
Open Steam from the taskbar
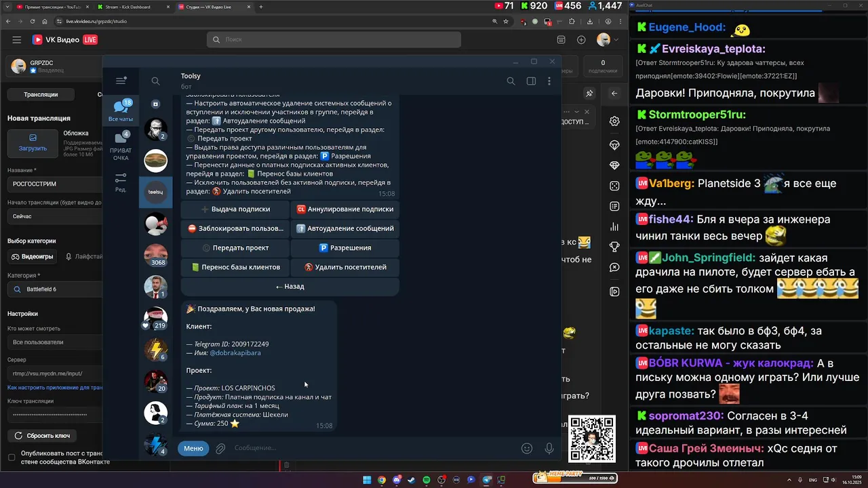[x=412, y=480]
